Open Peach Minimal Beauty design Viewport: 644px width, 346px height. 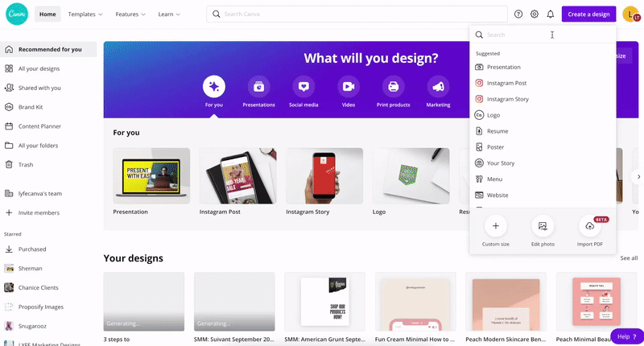point(597,302)
